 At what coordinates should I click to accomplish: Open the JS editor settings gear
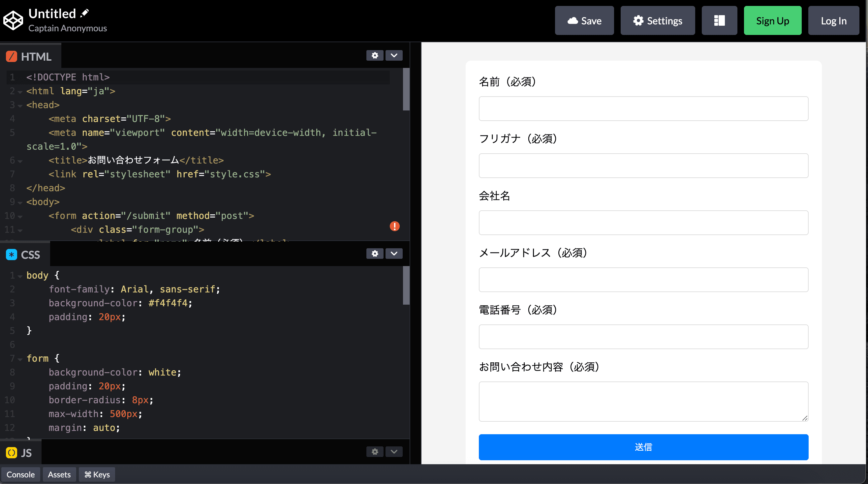375,451
